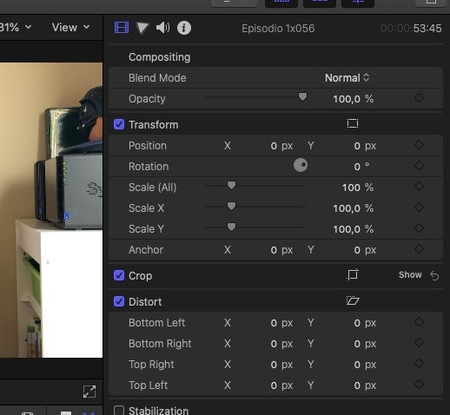Open the viewer View dropdown menu
The height and width of the screenshot is (415, 450).
click(x=71, y=27)
